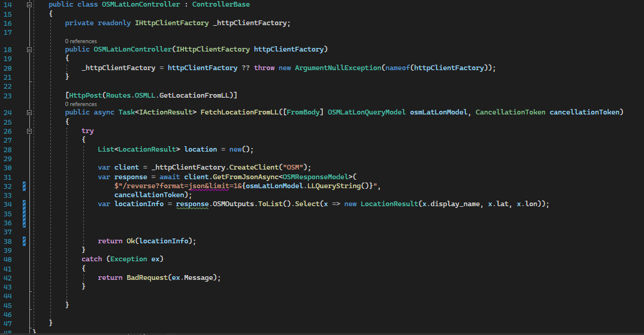Viewport: 644px width, 335px height.
Task: Click the catch keyword on line 40
Action: 92,259
